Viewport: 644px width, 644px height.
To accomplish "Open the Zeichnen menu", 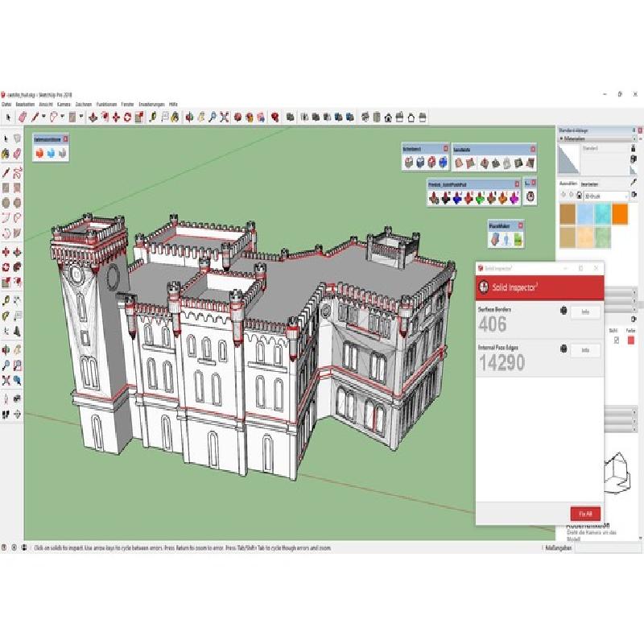I will [84, 105].
